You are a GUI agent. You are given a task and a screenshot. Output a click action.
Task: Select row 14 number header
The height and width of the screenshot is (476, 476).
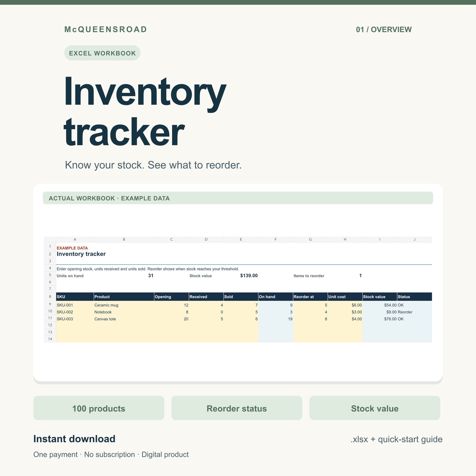(x=50, y=339)
